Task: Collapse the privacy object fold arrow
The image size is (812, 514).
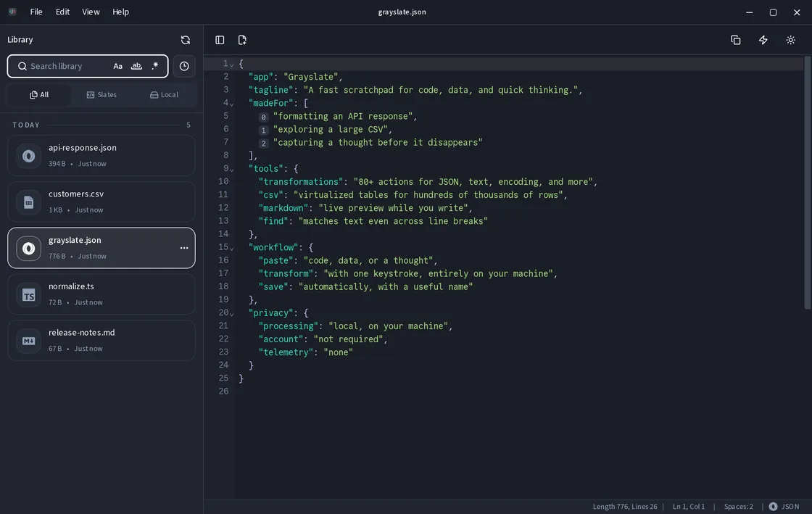Action: pyautogui.click(x=231, y=314)
